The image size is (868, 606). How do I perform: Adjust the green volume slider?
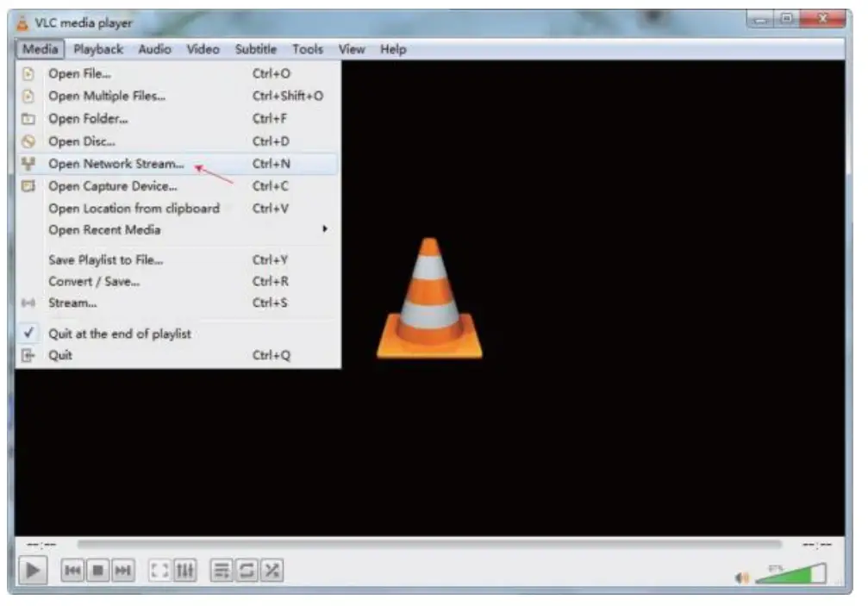tap(791, 573)
